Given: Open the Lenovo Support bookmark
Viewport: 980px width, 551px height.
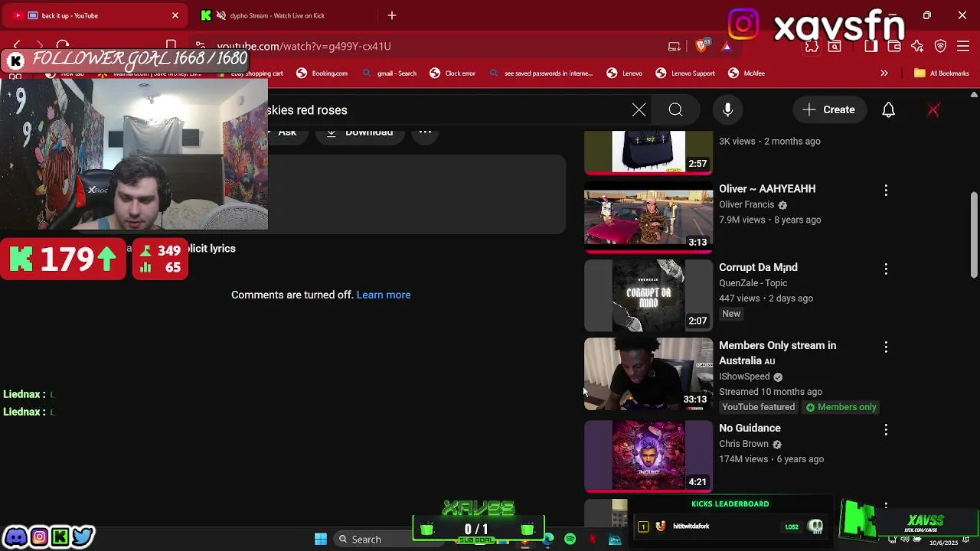Looking at the screenshot, I should [x=685, y=73].
